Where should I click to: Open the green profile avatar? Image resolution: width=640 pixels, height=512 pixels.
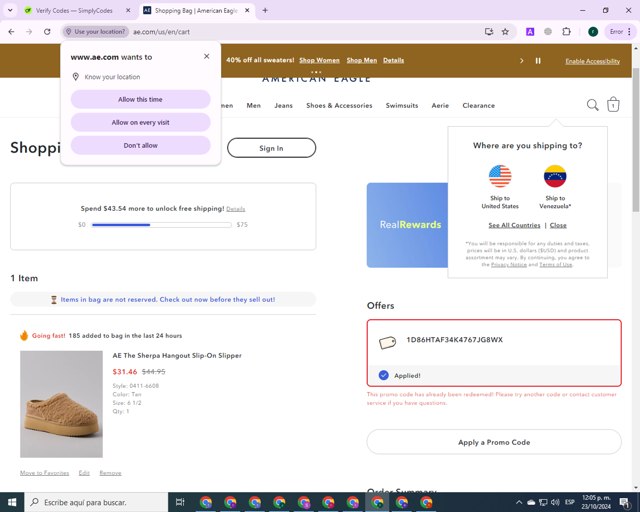pyautogui.click(x=593, y=32)
